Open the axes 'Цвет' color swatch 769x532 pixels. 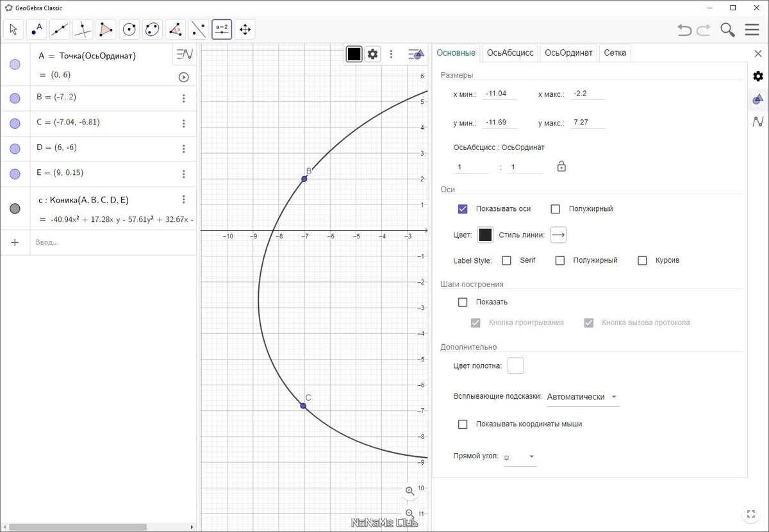point(486,235)
